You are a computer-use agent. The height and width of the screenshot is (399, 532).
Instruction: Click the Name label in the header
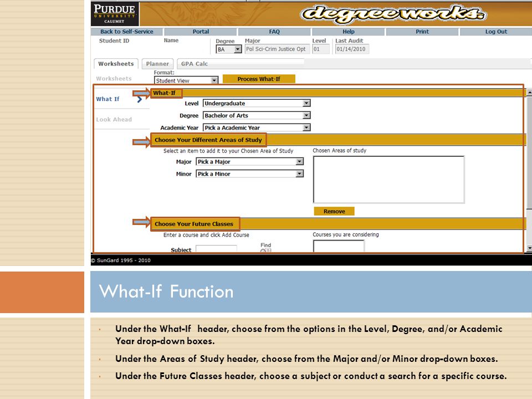pos(171,40)
